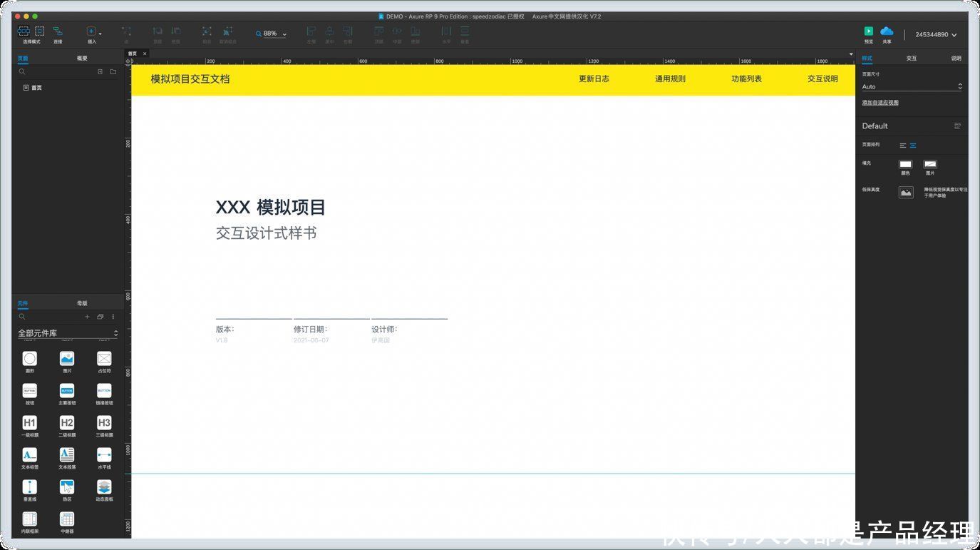
Task: Select the 中继器 repeater widget
Action: [x=67, y=522]
